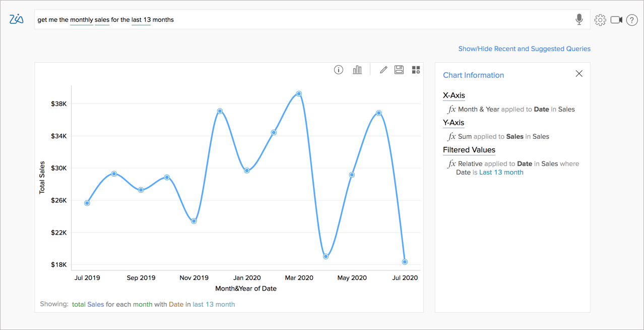Click the Zia logo icon
The width and height of the screenshot is (644, 330).
pos(16,19)
